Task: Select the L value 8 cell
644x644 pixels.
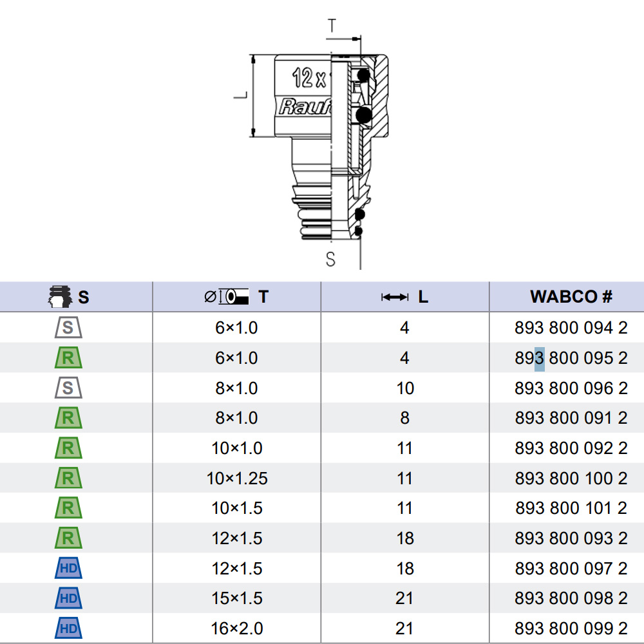Action: click(404, 418)
